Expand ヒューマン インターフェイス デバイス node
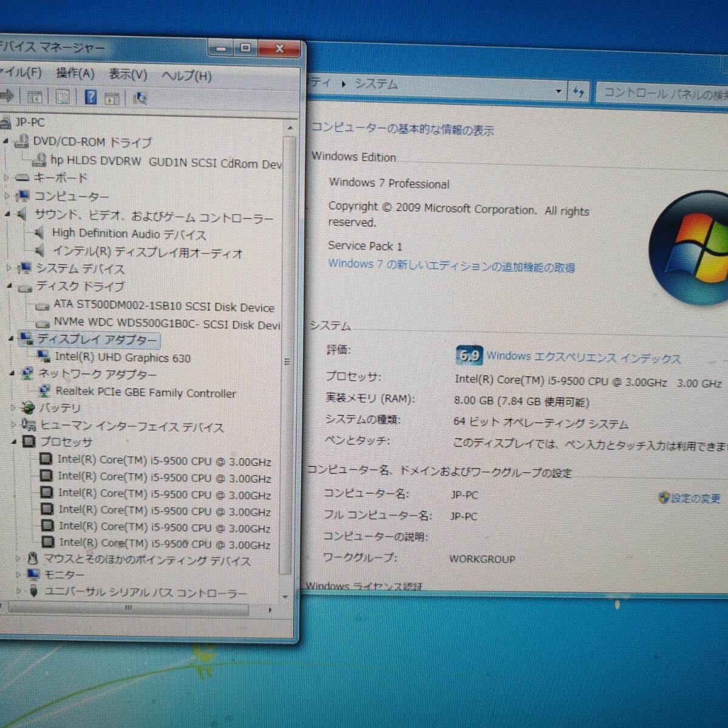This screenshot has height=728, width=728. point(13,425)
